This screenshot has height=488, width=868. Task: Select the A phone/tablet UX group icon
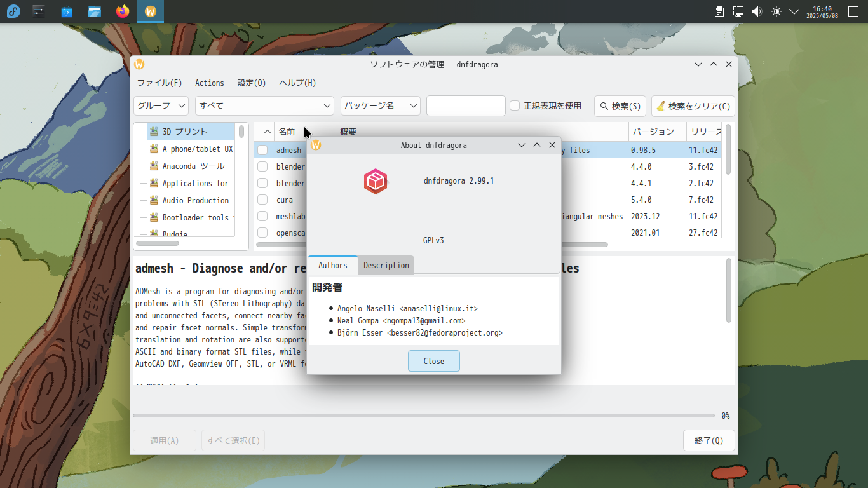click(154, 149)
